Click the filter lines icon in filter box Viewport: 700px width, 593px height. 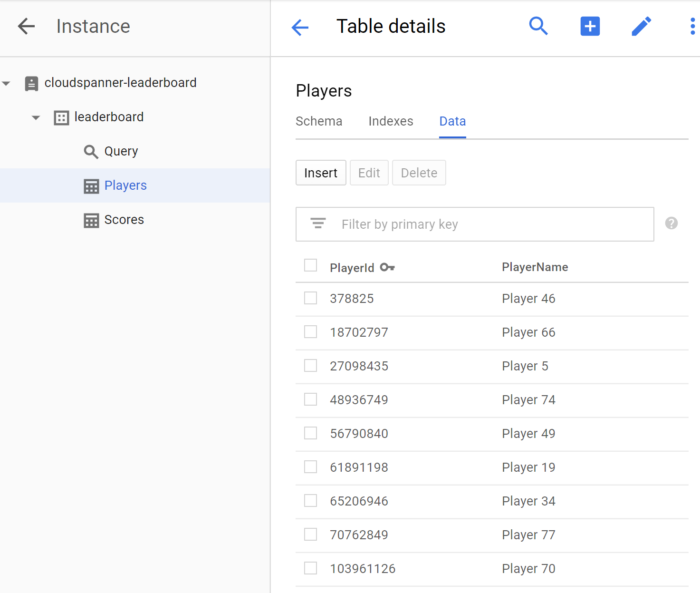[x=318, y=224]
